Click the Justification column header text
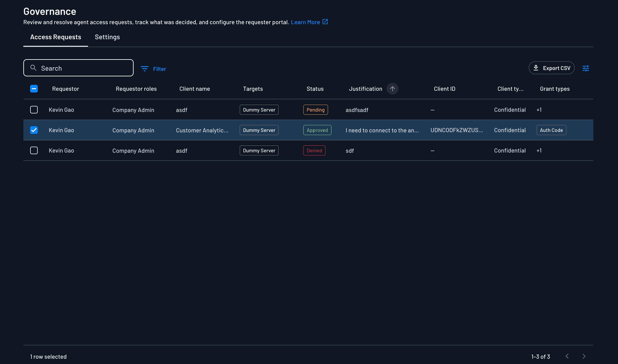The width and height of the screenshot is (618, 364). click(x=365, y=89)
